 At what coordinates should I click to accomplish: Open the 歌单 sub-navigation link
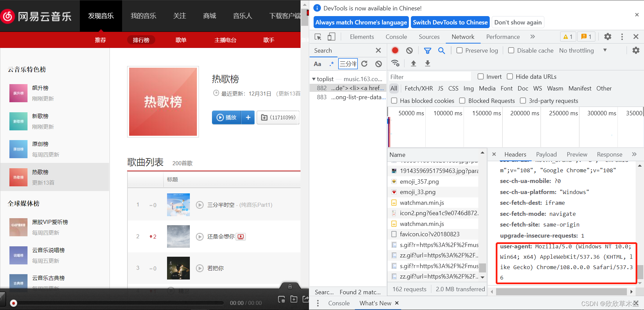(181, 40)
